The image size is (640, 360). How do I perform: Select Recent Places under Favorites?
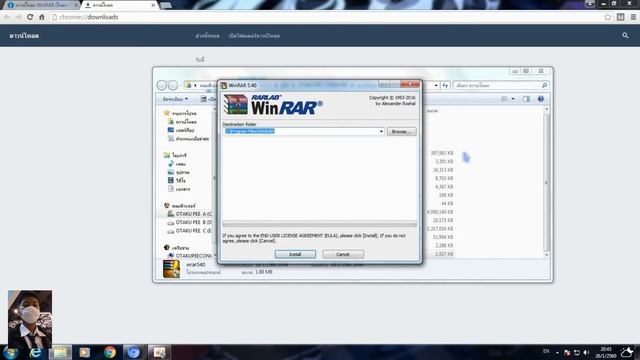(x=189, y=139)
